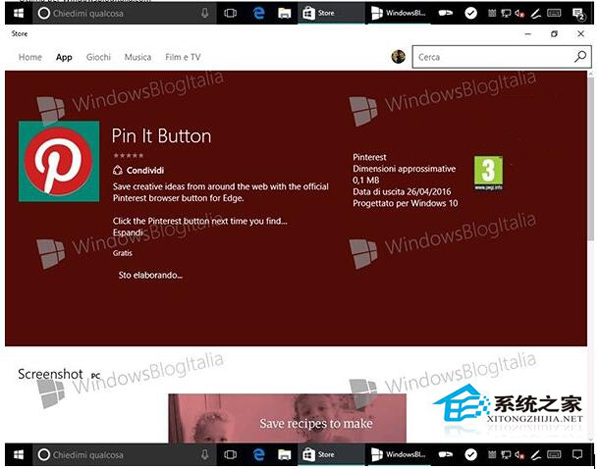Open File Explorer from top taskbar
This screenshot has width=600, height=469.
coord(284,13)
